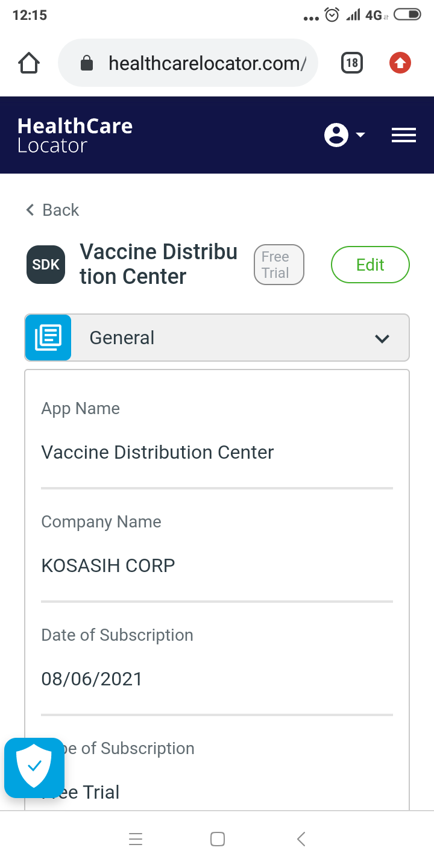Tap the red browser update arrow icon

400,63
